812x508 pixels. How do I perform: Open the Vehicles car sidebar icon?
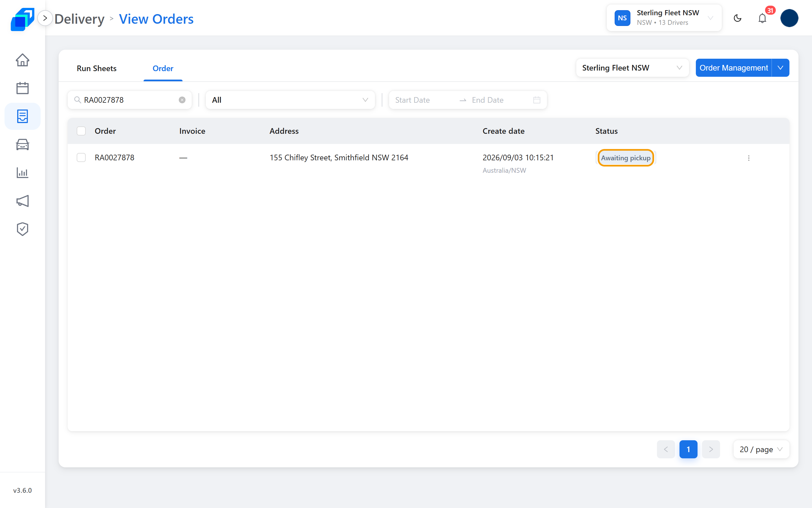click(x=23, y=144)
